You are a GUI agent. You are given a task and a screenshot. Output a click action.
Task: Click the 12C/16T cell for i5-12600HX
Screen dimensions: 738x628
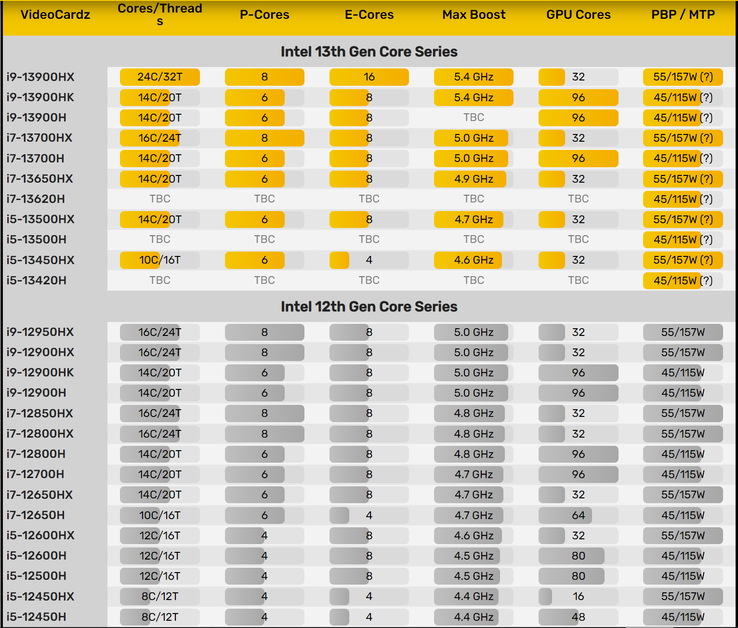coord(160,535)
